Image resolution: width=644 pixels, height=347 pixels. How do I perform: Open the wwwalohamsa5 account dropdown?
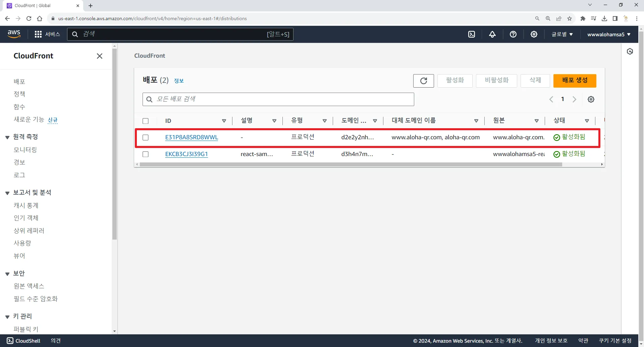pyautogui.click(x=609, y=34)
